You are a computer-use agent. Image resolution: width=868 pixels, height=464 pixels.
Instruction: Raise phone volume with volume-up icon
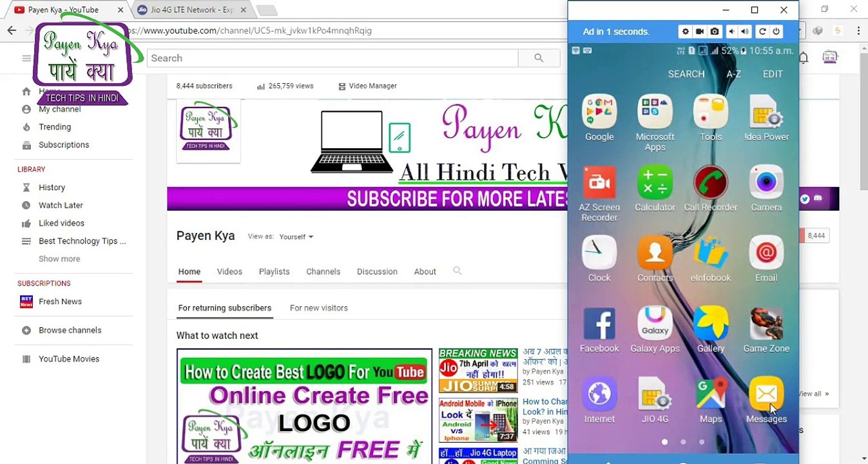[746, 32]
